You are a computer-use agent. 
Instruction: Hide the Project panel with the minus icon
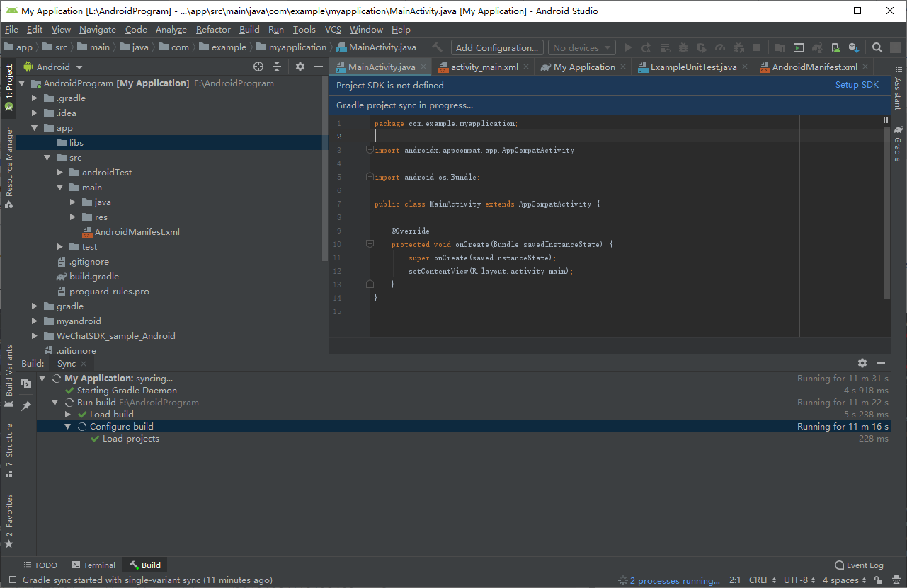(x=319, y=67)
